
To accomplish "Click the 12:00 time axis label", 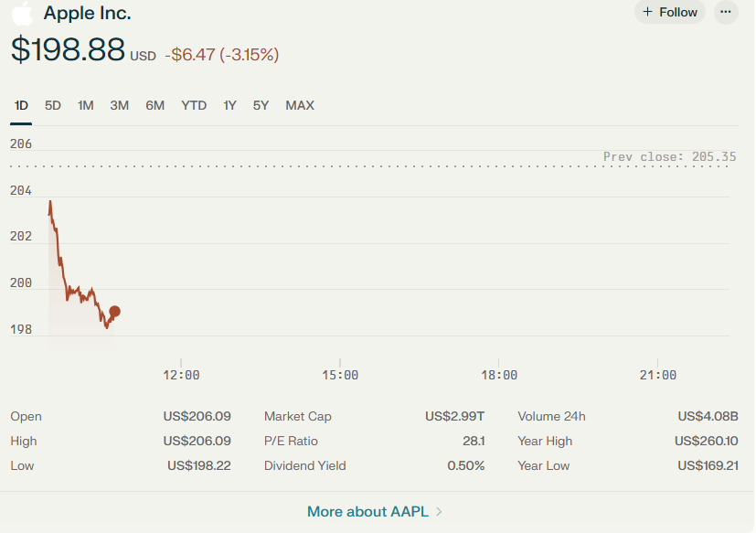I will pos(181,375).
